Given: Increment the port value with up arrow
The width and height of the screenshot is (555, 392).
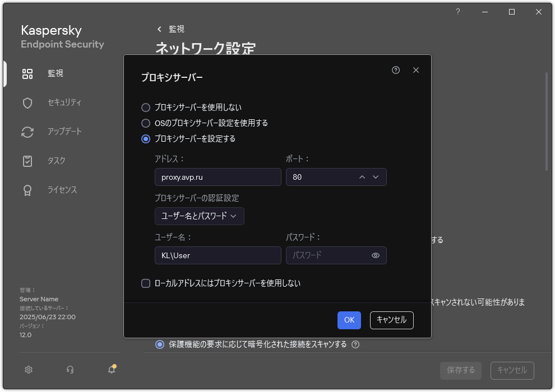Looking at the screenshot, I should [362, 177].
